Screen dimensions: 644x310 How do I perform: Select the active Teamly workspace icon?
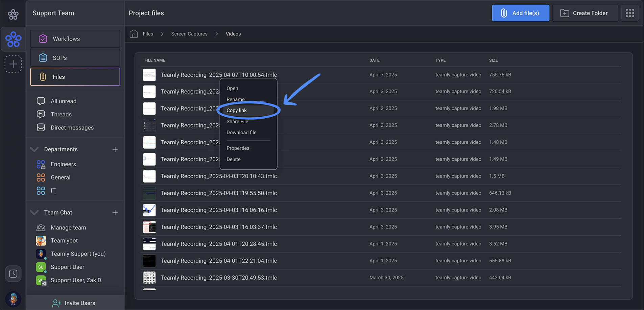(13, 39)
